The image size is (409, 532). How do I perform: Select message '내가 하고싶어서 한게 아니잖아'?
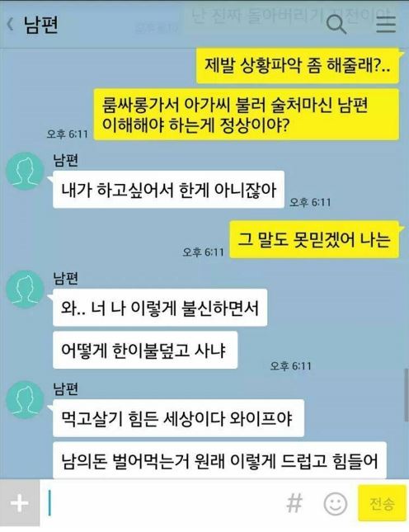tap(168, 190)
